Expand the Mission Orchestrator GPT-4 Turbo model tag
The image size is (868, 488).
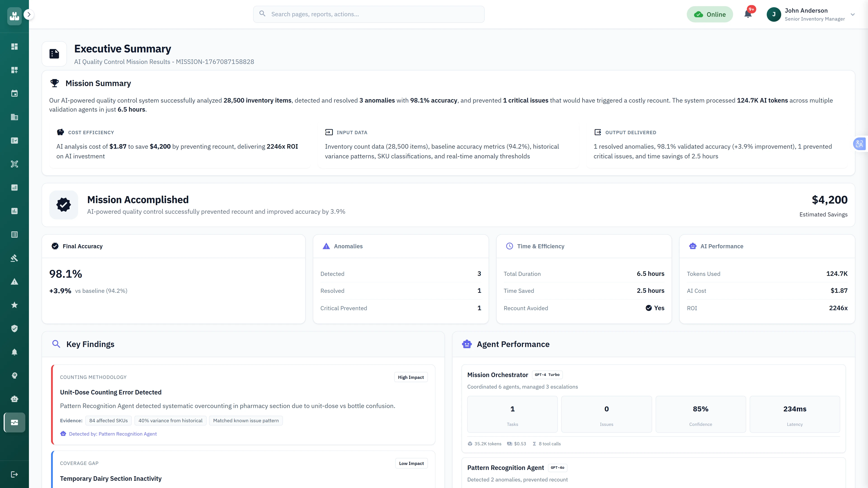coord(547,375)
